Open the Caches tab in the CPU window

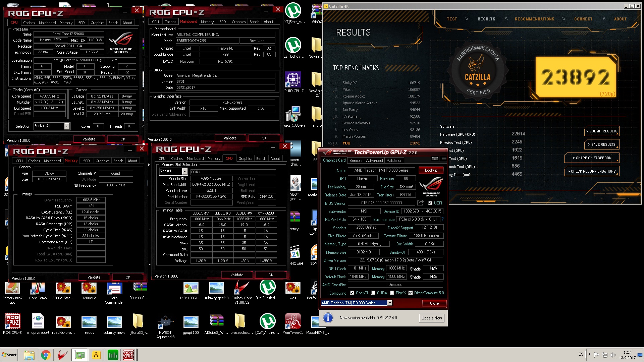[x=29, y=23]
